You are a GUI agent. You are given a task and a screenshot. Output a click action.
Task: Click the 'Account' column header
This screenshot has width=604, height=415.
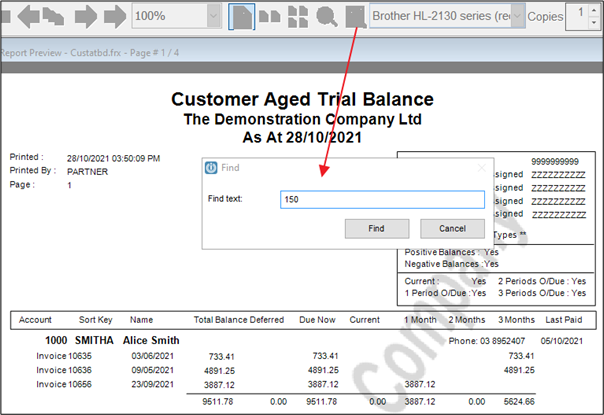[x=35, y=320]
